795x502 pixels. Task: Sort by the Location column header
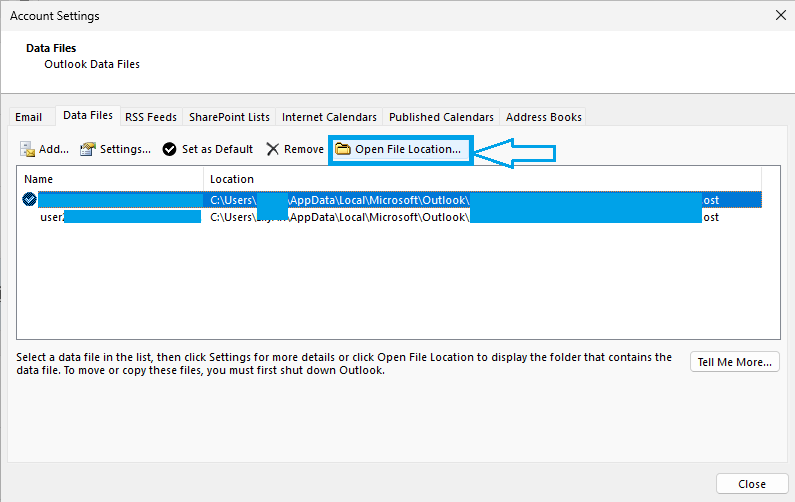(482, 179)
